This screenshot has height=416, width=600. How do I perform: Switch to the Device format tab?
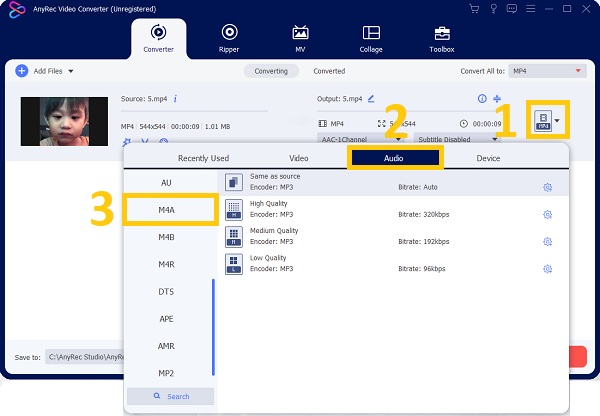click(488, 158)
